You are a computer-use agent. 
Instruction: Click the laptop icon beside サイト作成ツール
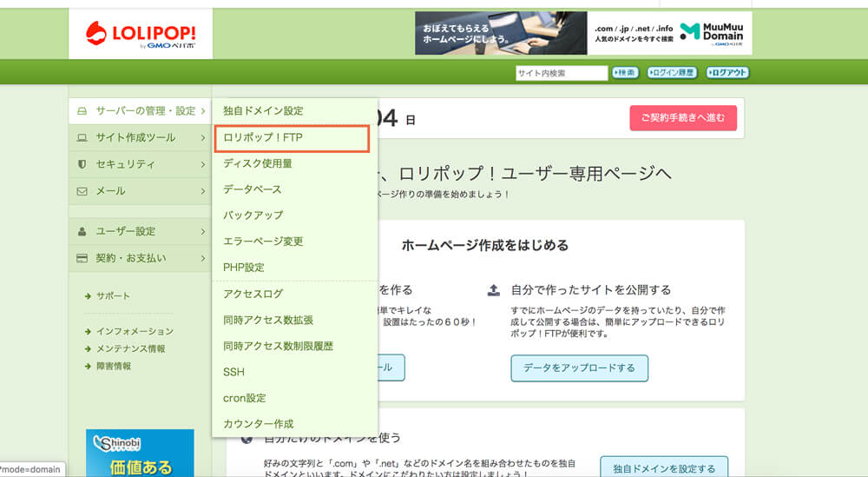(82, 137)
